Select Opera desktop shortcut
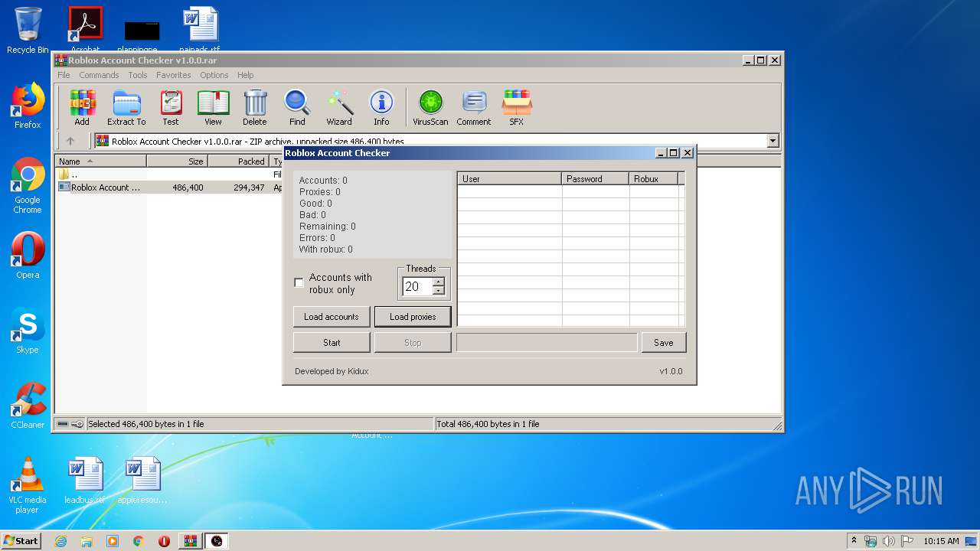980x551 pixels. coord(28,256)
